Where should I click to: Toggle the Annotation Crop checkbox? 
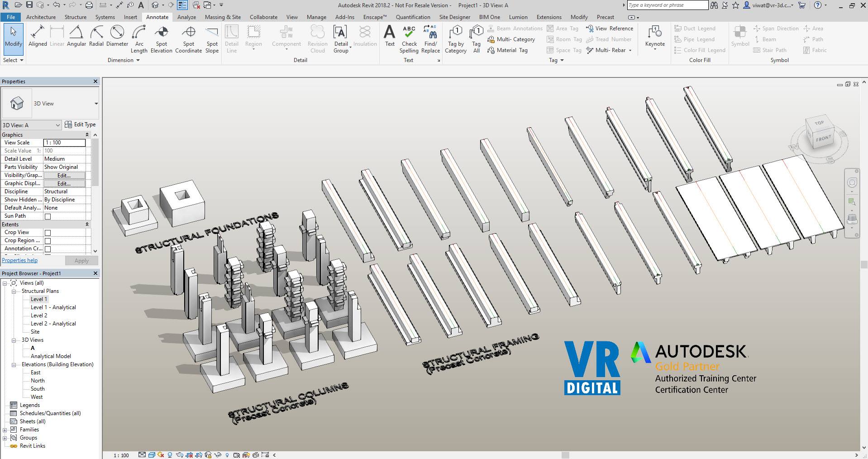(48, 249)
